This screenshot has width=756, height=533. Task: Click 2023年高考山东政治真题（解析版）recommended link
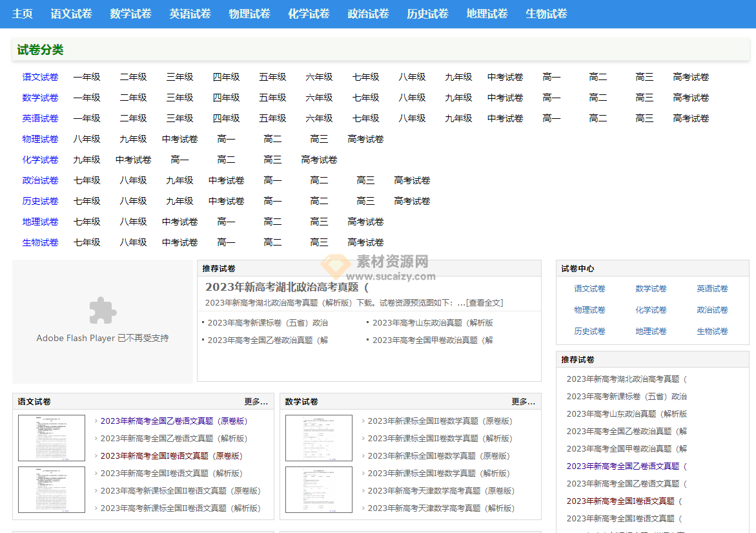point(433,322)
